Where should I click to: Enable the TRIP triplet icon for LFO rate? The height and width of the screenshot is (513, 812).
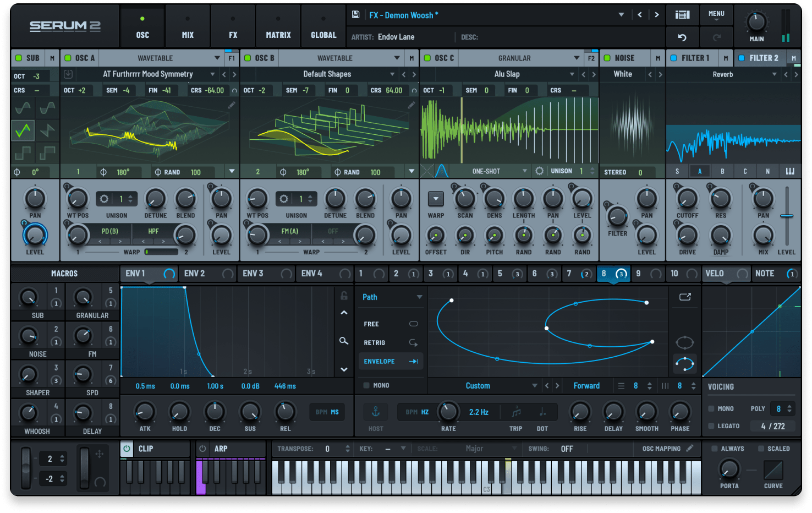click(515, 411)
